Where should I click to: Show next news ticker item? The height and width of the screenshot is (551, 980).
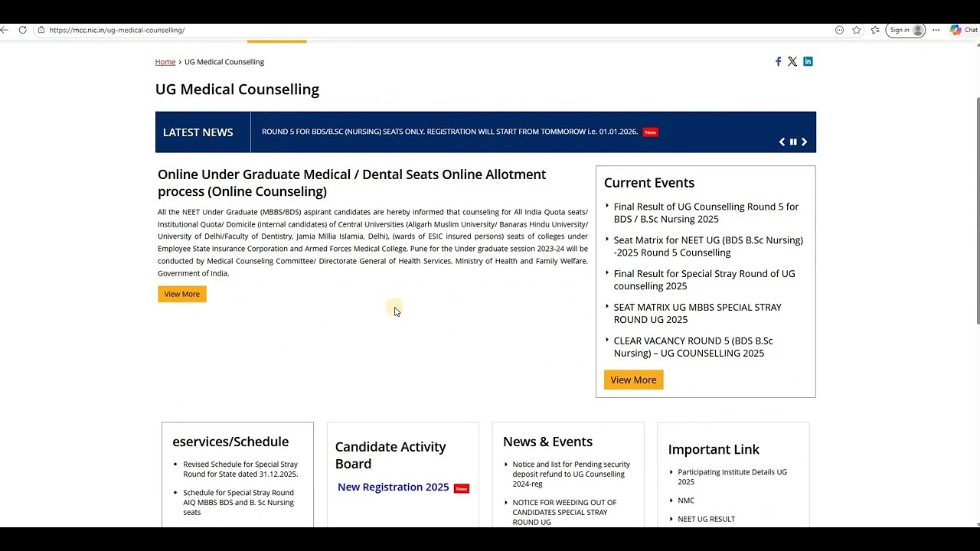(x=804, y=142)
